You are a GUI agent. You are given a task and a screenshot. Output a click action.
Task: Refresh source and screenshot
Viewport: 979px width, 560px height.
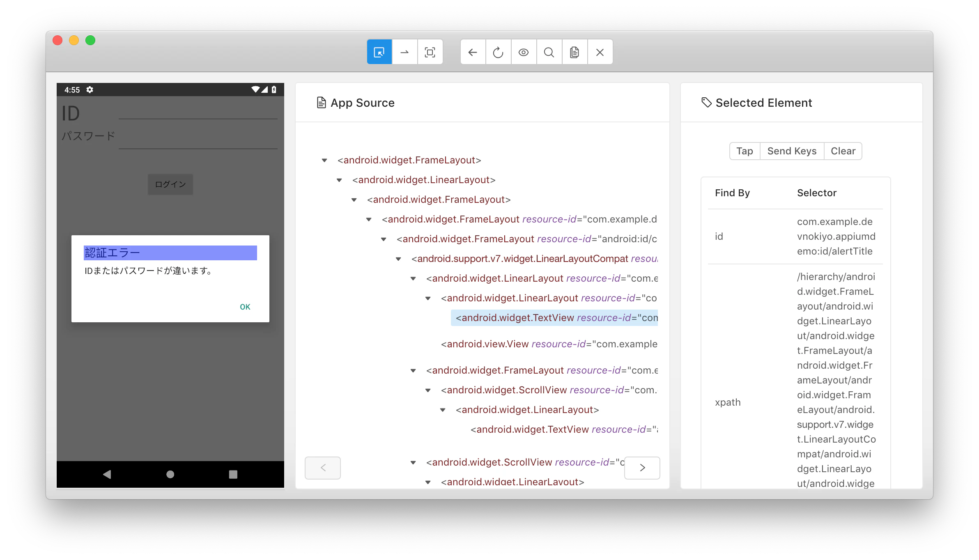pos(498,52)
